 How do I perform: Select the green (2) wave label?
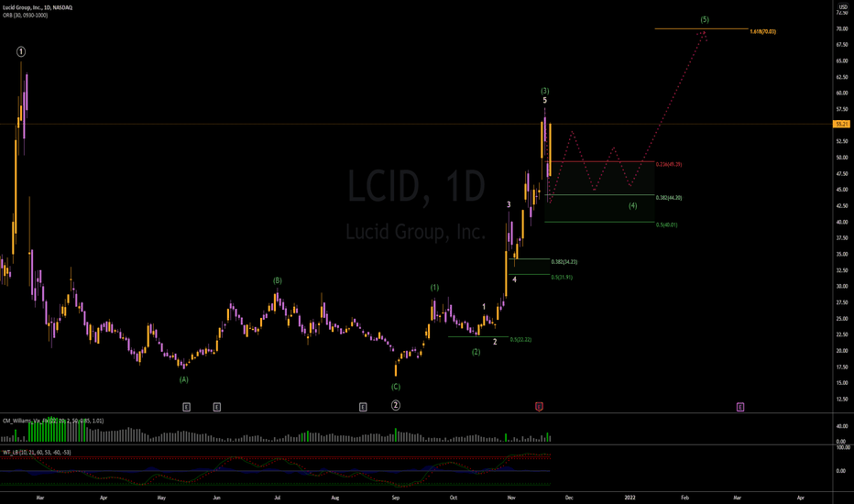tap(476, 352)
